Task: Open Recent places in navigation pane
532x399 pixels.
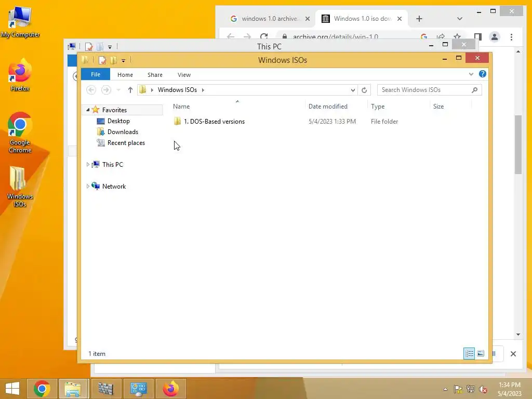Action: coord(126,143)
